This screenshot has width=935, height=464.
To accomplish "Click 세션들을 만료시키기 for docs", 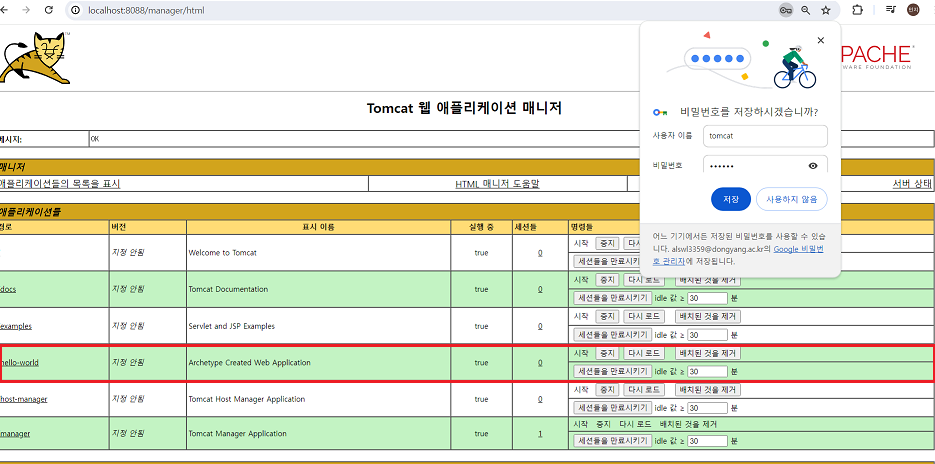I will (x=612, y=298).
